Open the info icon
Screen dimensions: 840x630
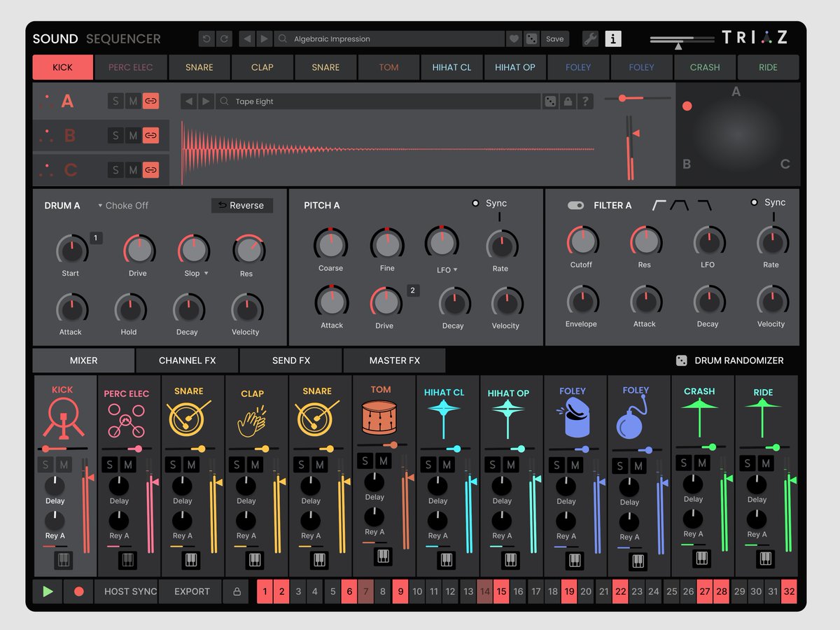(613, 39)
